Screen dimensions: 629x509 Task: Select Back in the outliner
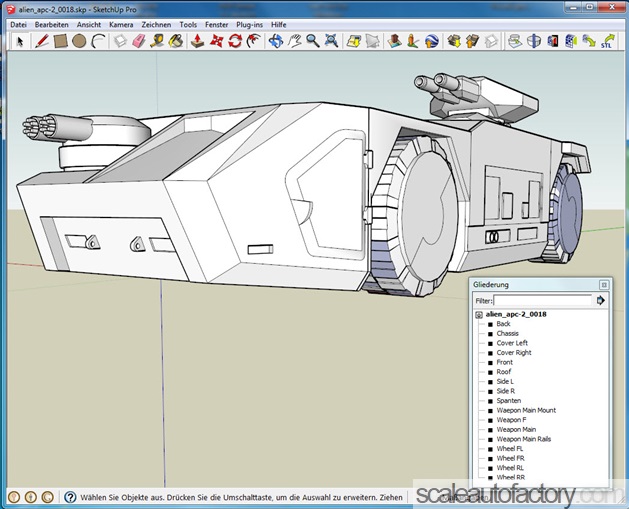503,324
